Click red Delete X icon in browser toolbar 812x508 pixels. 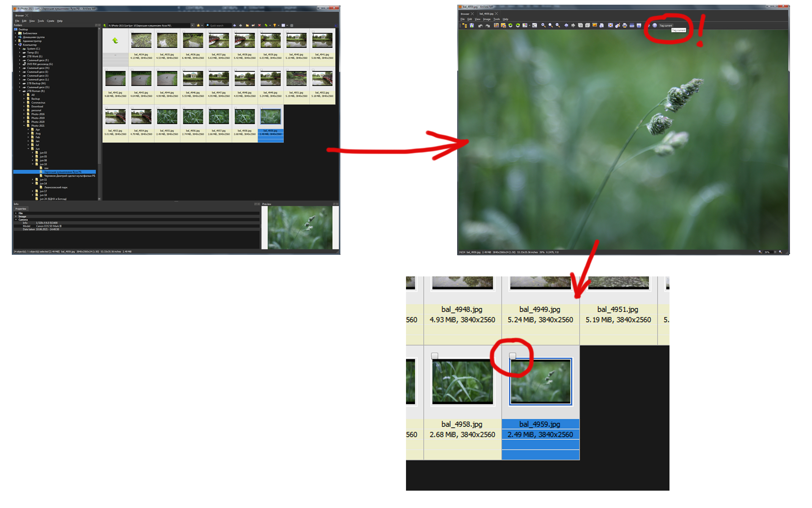pyautogui.click(x=259, y=25)
